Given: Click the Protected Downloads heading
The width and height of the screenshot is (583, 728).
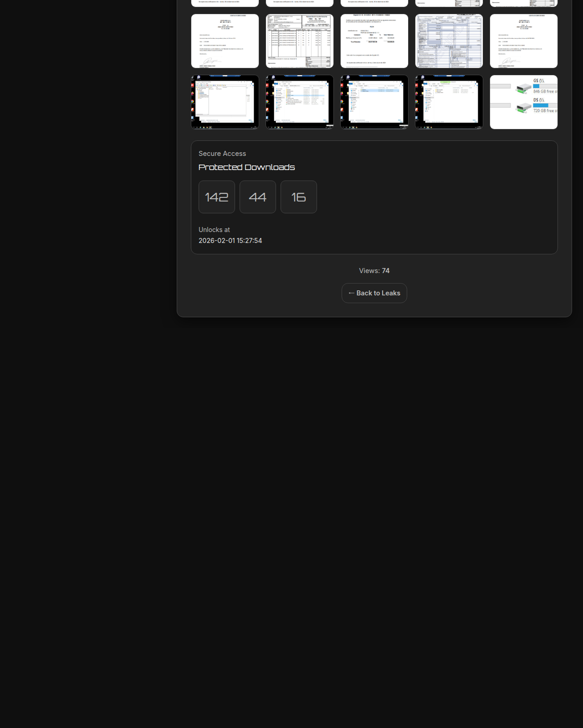Looking at the screenshot, I should click(x=246, y=167).
